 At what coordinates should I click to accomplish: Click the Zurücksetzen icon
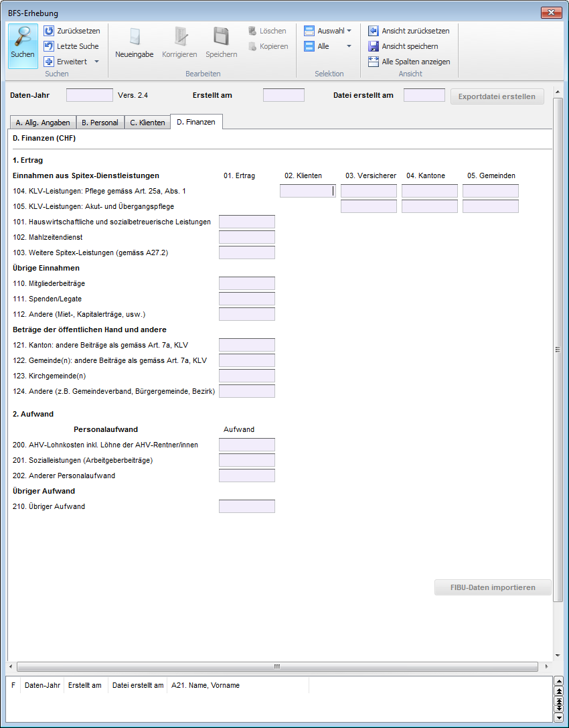49,31
